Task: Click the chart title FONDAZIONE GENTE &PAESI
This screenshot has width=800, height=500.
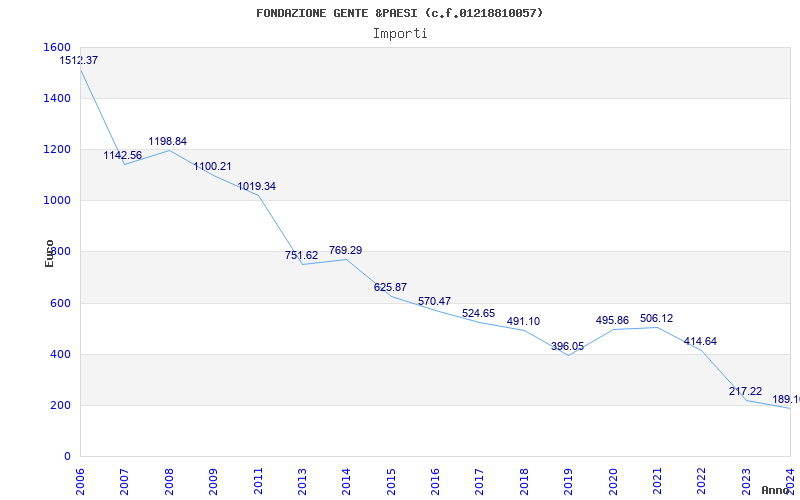Action: [400, 13]
